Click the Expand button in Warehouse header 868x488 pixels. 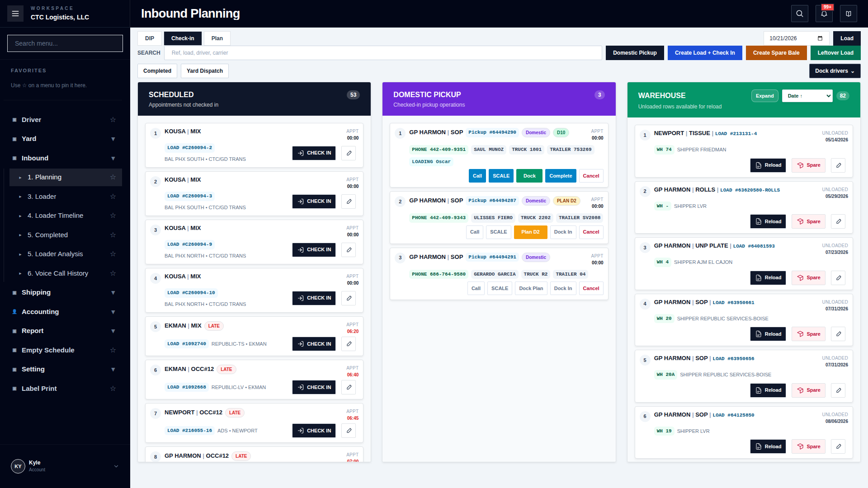point(764,96)
